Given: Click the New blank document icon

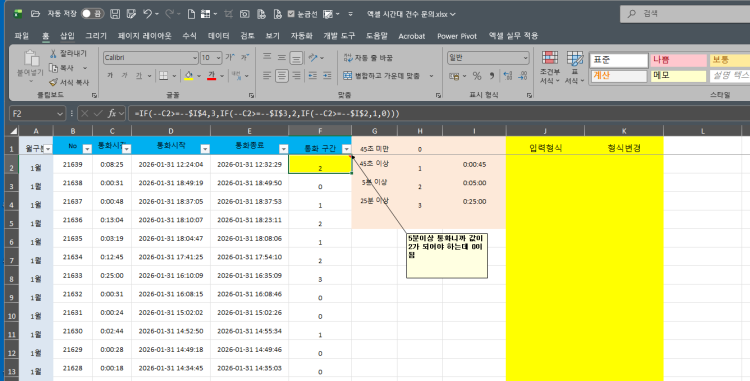Looking at the screenshot, I should [x=191, y=14].
